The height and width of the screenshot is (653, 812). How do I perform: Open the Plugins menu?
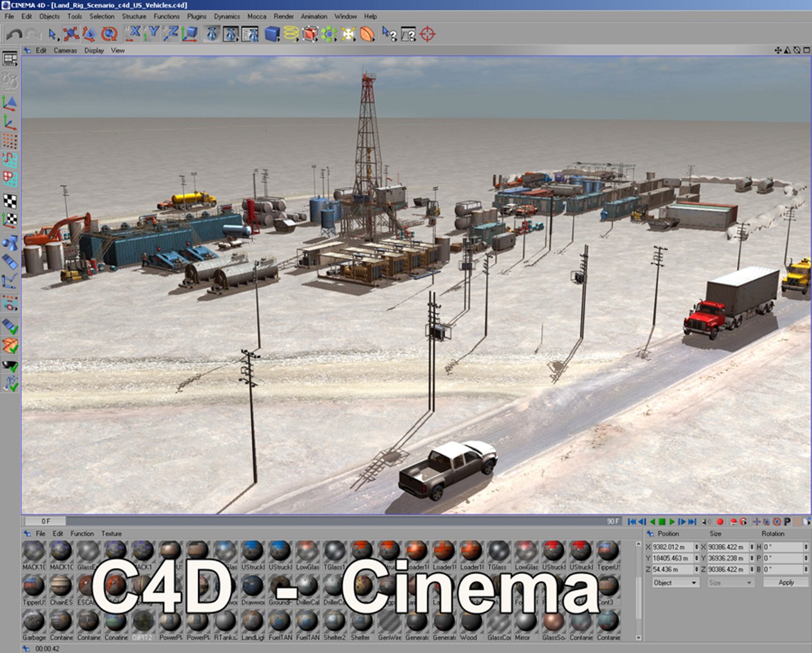point(197,16)
